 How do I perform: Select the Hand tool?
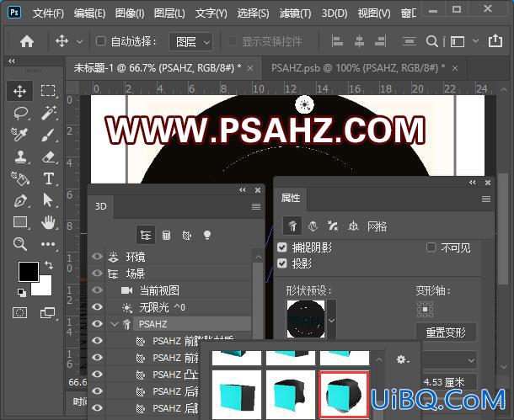pos(48,222)
